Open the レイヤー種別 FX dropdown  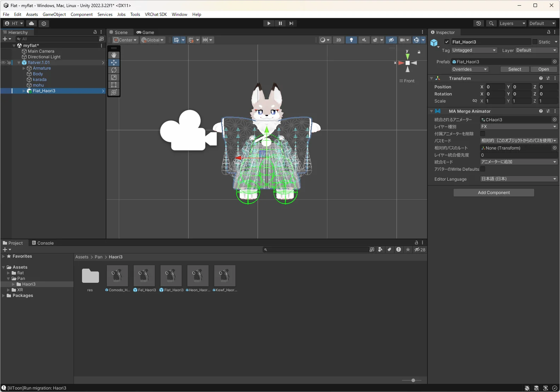519,127
